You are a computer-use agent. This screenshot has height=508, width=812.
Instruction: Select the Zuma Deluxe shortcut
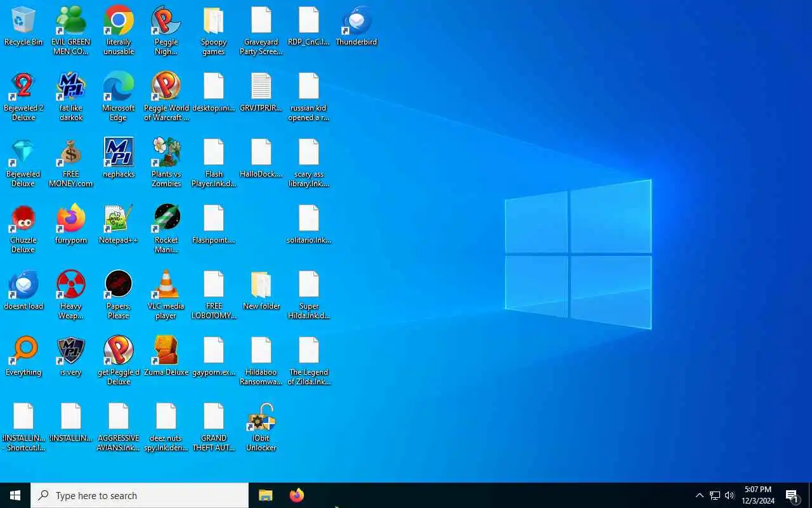(166, 357)
